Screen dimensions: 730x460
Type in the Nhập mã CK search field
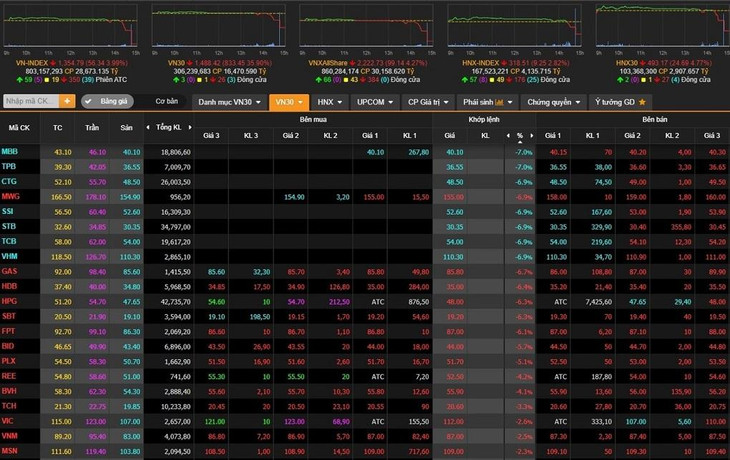pyautogui.click(x=30, y=101)
